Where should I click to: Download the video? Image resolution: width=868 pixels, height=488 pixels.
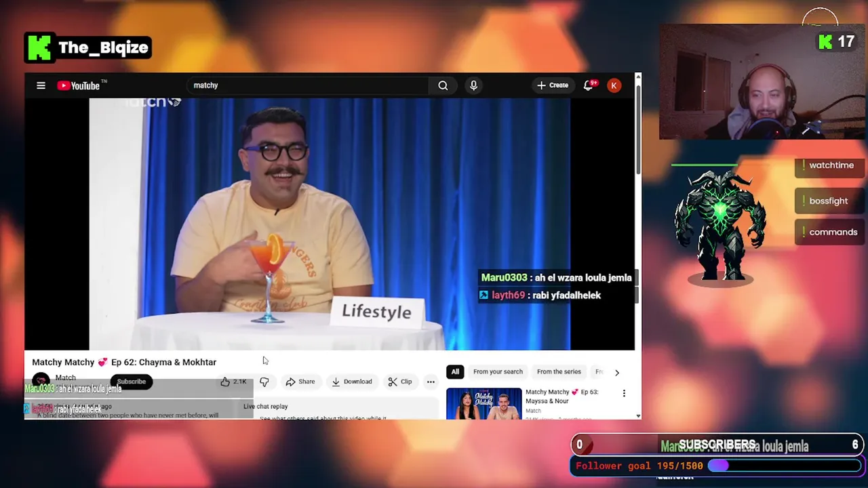click(351, 382)
